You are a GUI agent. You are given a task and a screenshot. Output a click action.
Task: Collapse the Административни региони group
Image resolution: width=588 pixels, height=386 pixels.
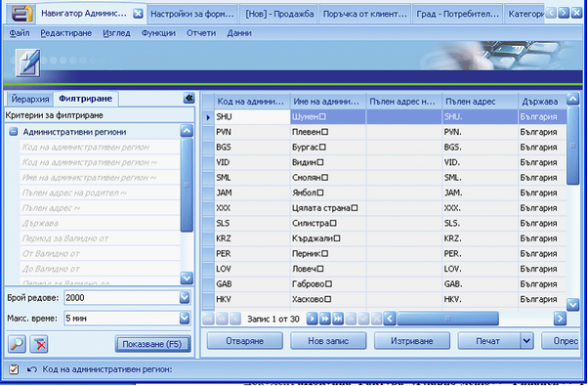(14, 132)
